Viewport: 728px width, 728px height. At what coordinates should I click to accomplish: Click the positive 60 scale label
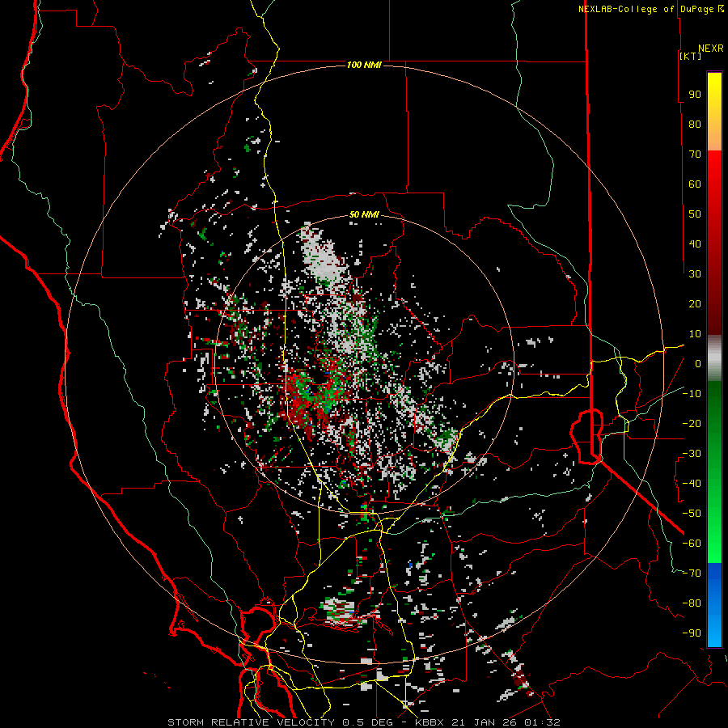(695, 184)
